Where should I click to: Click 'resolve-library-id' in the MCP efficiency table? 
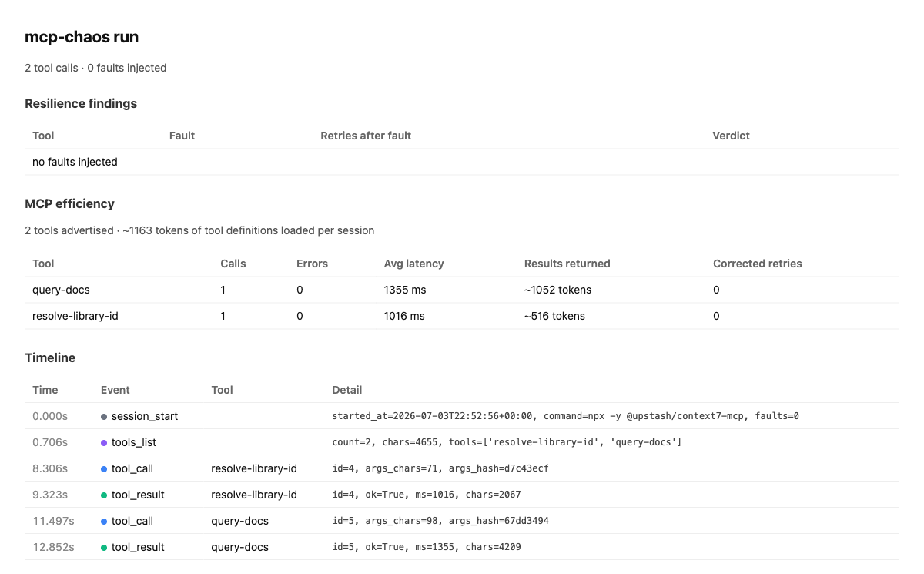pos(75,316)
